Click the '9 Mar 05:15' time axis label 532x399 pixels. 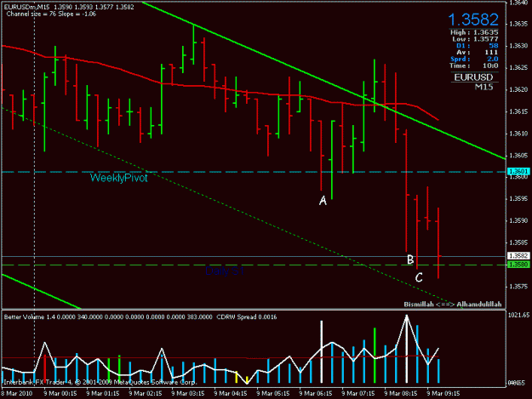point(273,394)
